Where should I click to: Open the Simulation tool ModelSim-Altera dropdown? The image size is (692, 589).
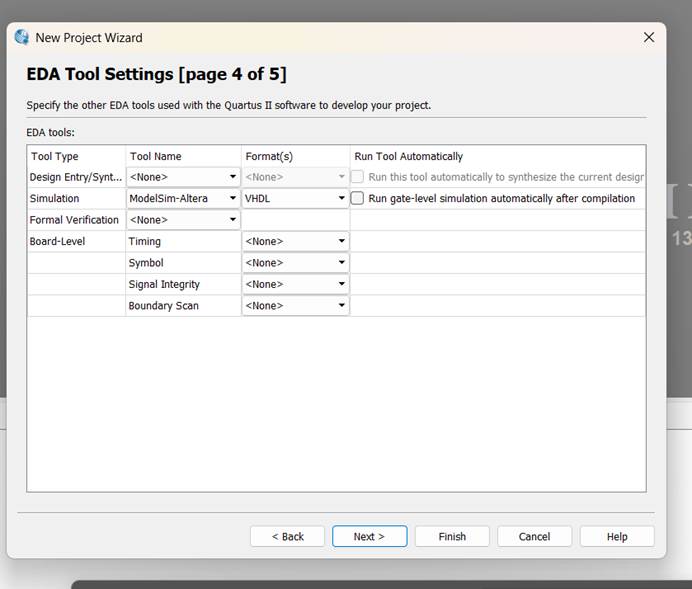pos(183,198)
